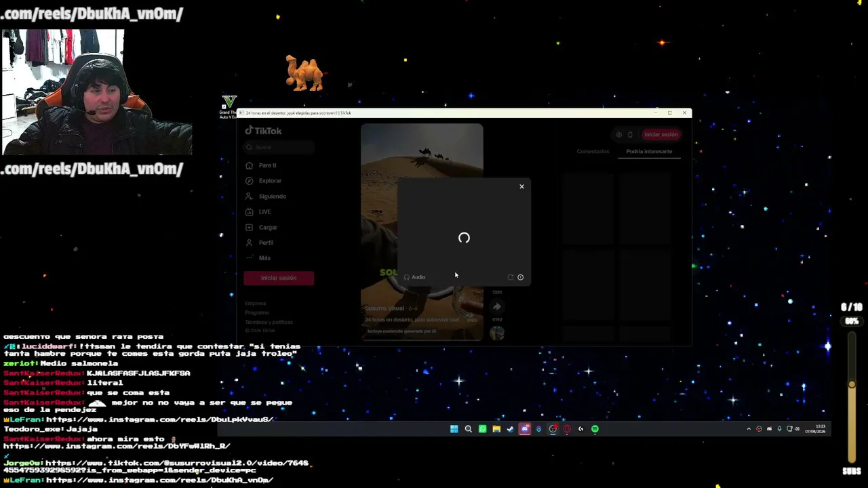Open Windows taskbar search
Screen dimensions: 868x488
468,429
